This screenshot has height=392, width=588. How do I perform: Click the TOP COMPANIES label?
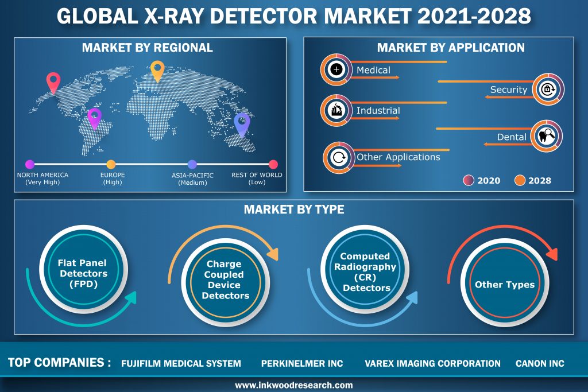(x=59, y=362)
